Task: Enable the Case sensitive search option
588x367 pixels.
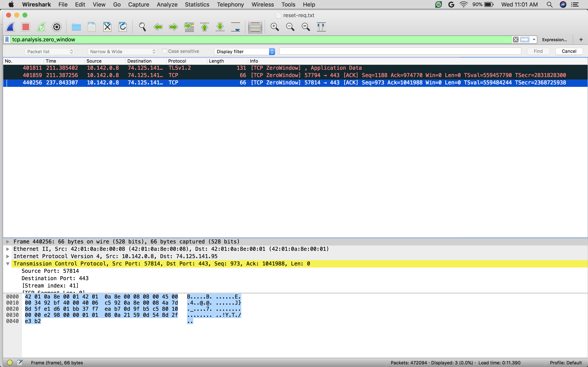Action: click(x=165, y=51)
